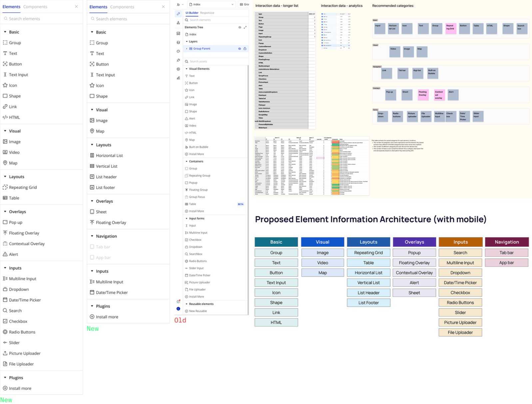Collapse the Input forms section in old panel

click(x=187, y=218)
